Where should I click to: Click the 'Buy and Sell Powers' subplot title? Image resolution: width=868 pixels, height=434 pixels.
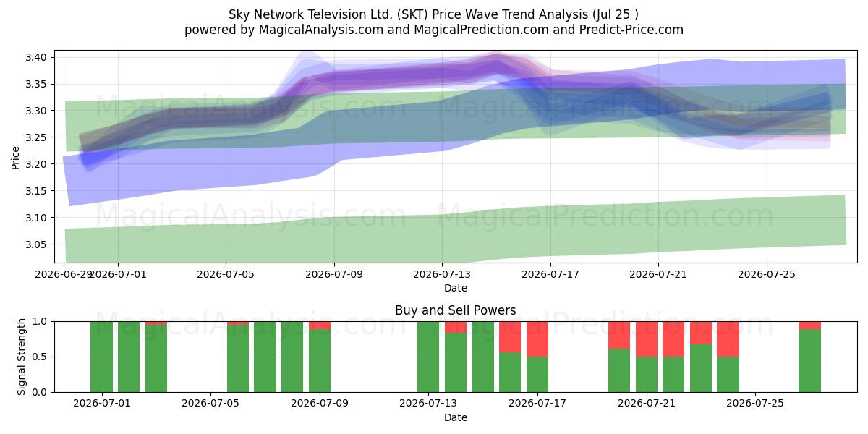pyautogui.click(x=455, y=310)
